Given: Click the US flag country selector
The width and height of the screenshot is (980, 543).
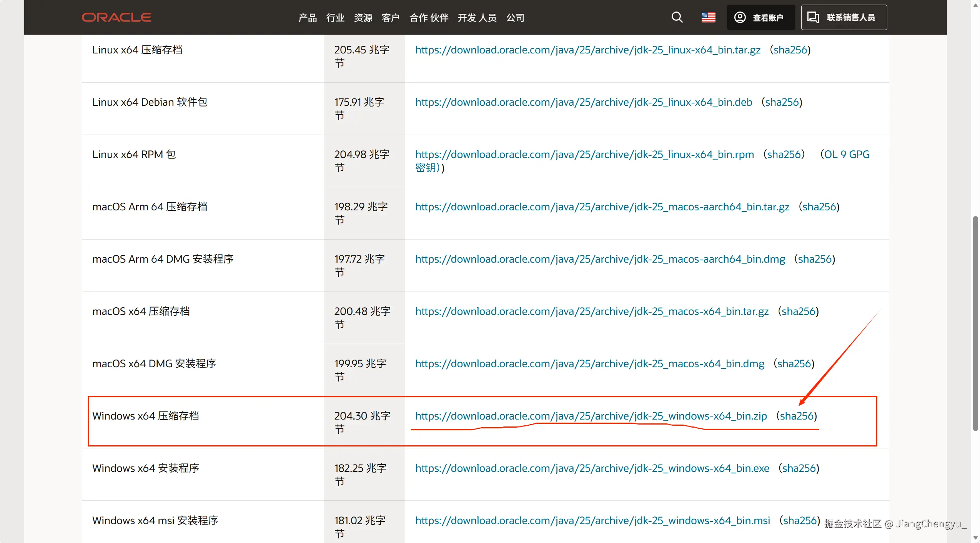Looking at the screenshot, I should pyautogui.click(x=708, y=17).
